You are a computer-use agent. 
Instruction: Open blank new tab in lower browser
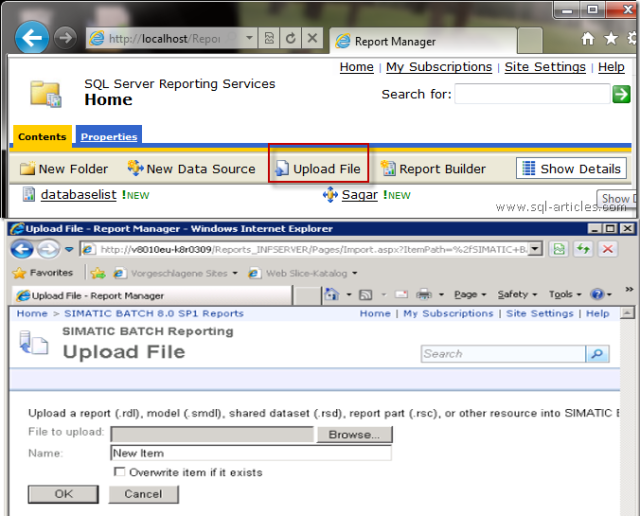(x=307, y=296)
